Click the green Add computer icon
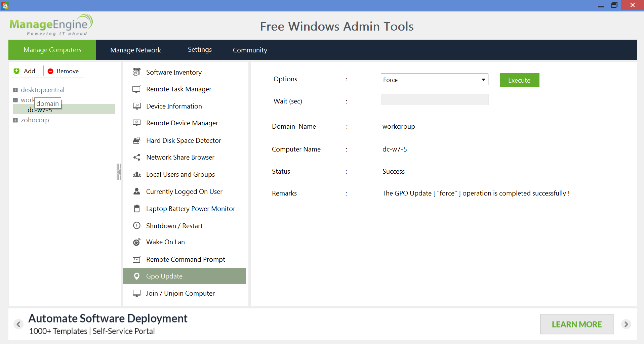The image size is (644, 344). (x=16, y=71)
